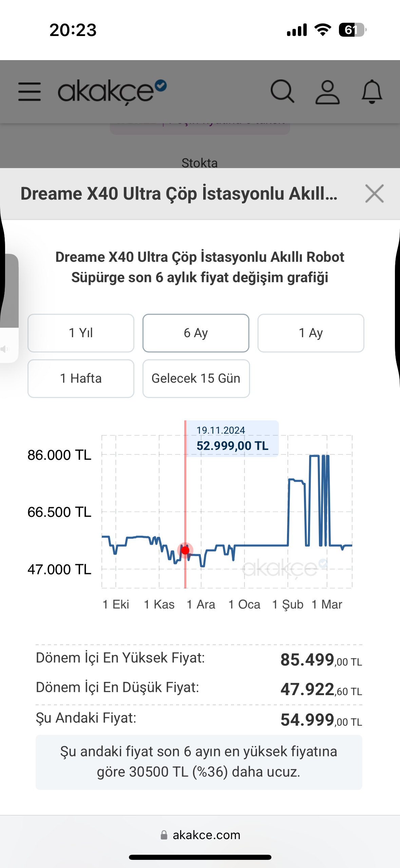Tap the 85.499 TL price peak on chart
This screenshot has height=868, width=400.
coord(315,456)
